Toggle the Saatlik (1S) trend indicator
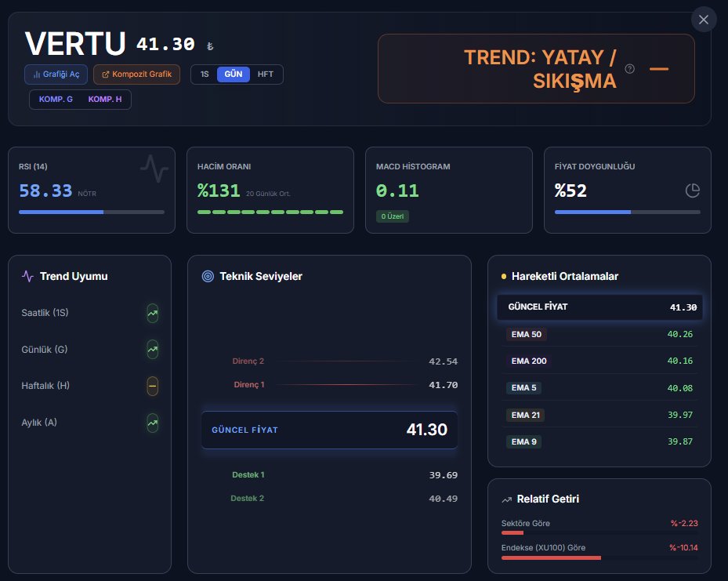Screen dimensions: 728x581 tap(151, 313)
